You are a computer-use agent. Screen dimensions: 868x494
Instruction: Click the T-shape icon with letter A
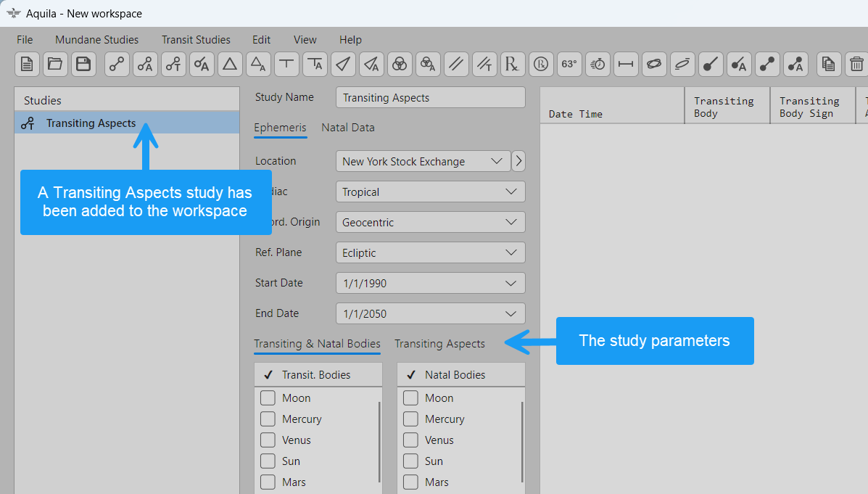tap(315, 65)
